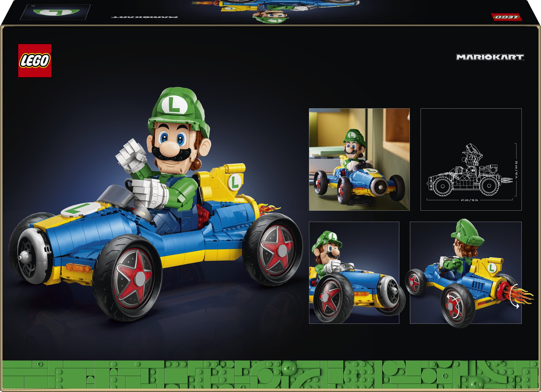Open the Luigi kart room display photo
The image size is (541, 392).
coord(359,159)
